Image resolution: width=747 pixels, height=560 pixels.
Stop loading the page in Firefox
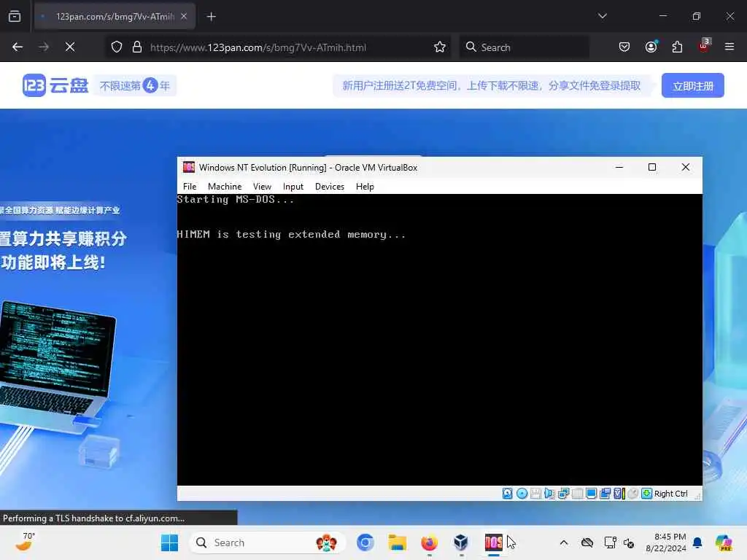click(70, 47)
